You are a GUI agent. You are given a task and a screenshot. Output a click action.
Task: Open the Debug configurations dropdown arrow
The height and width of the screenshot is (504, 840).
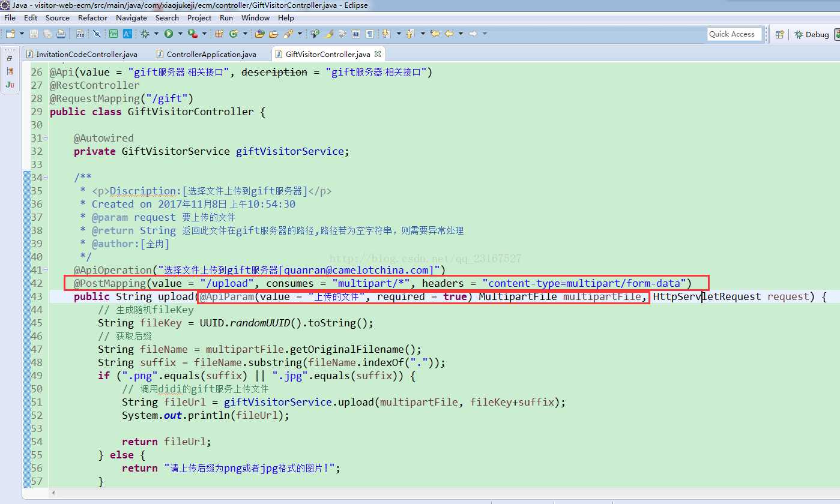coord(156,34)
